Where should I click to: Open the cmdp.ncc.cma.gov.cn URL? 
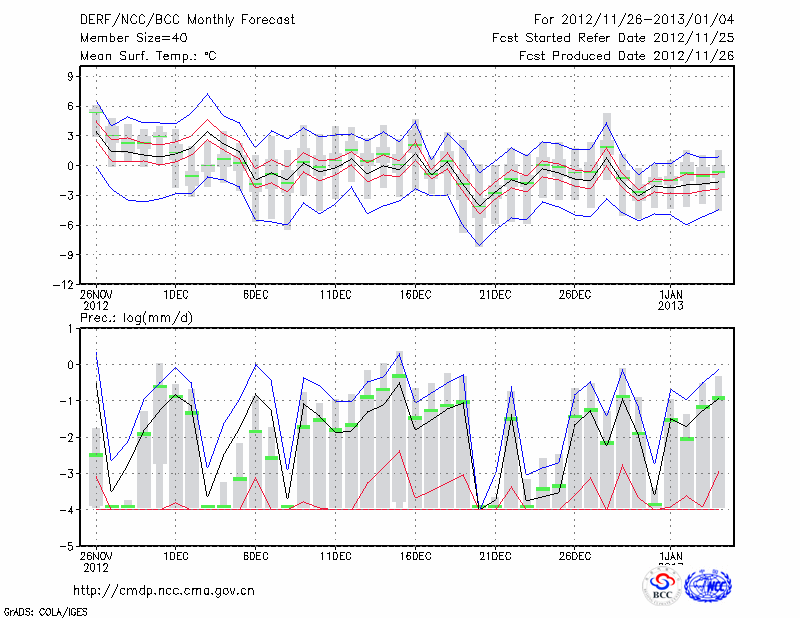164,590
